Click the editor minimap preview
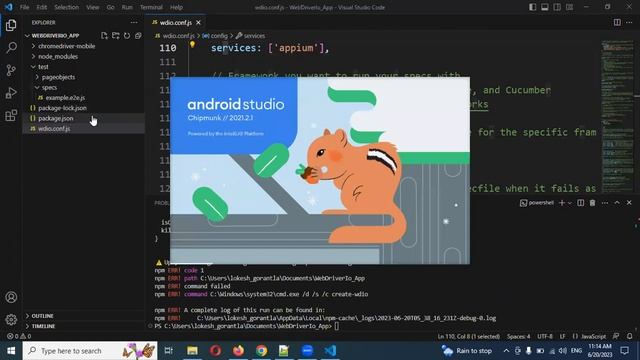Viewport: 640px width, 360px height. [x=616, y=116]
